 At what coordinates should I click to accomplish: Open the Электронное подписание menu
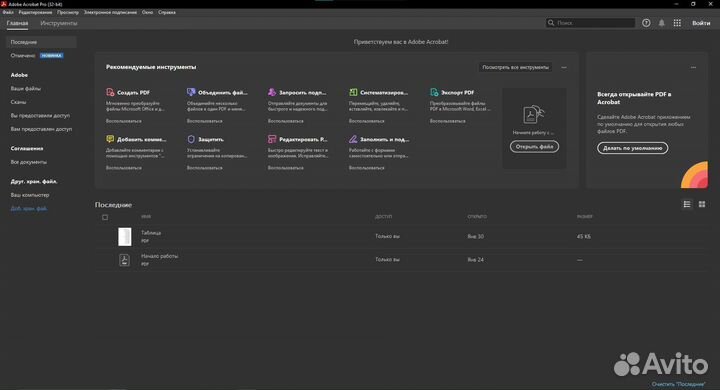coord(110,12)
